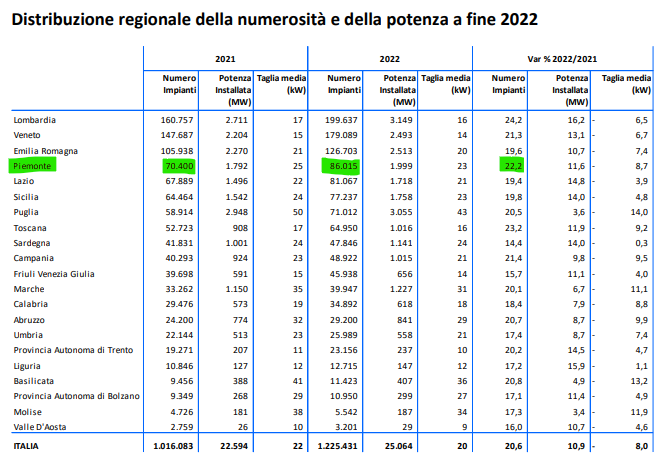Click the Sardegna row label

coord(32,243)
